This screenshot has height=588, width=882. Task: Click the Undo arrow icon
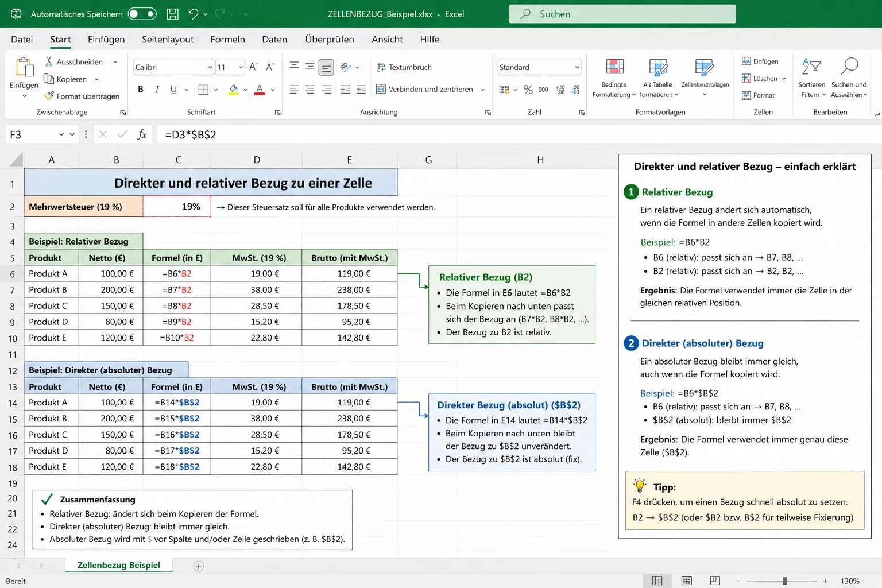click(x=194, y=14)
